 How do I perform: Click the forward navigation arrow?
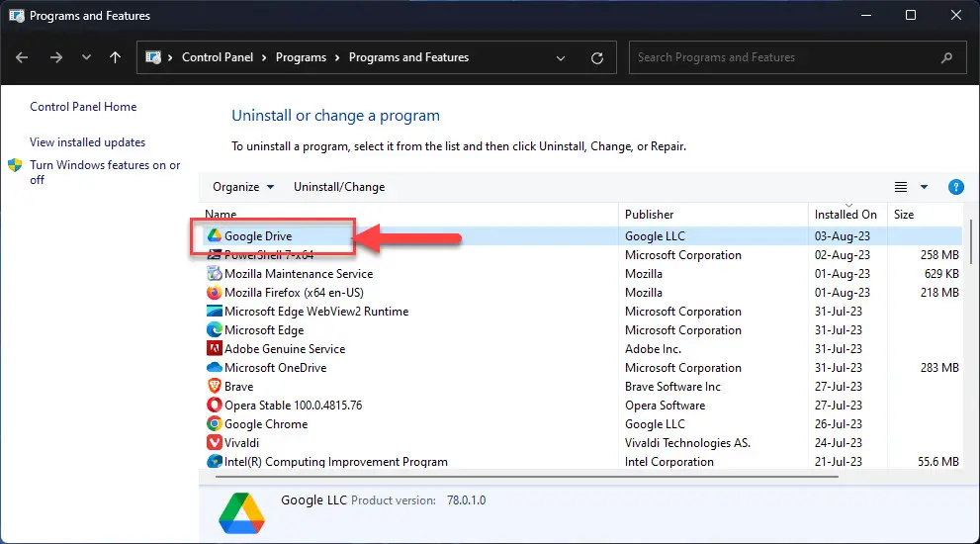[x=56, y=57]
